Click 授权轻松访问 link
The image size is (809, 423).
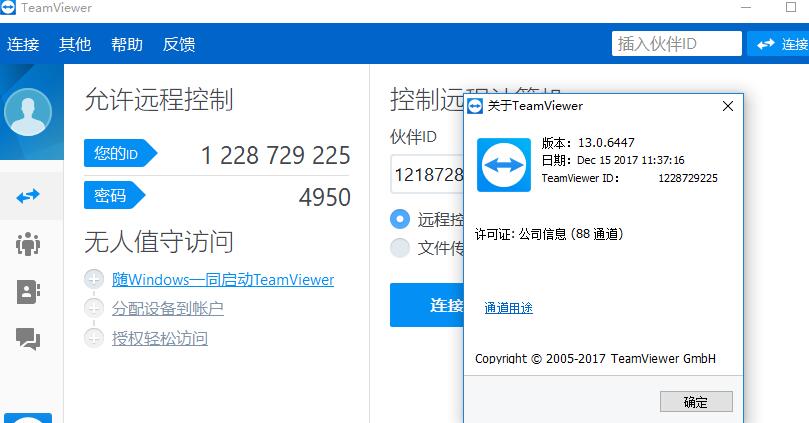(x=160, y=338)
